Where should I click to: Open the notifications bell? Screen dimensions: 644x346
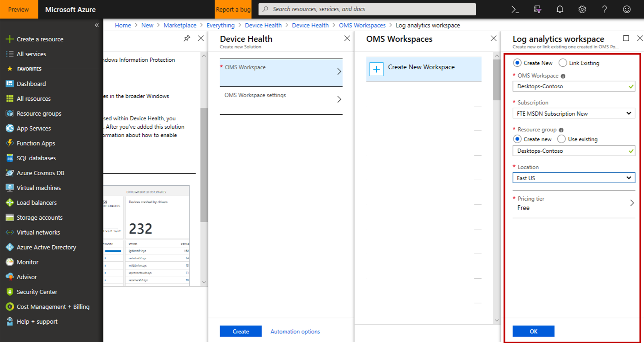[x=560, y=9]
